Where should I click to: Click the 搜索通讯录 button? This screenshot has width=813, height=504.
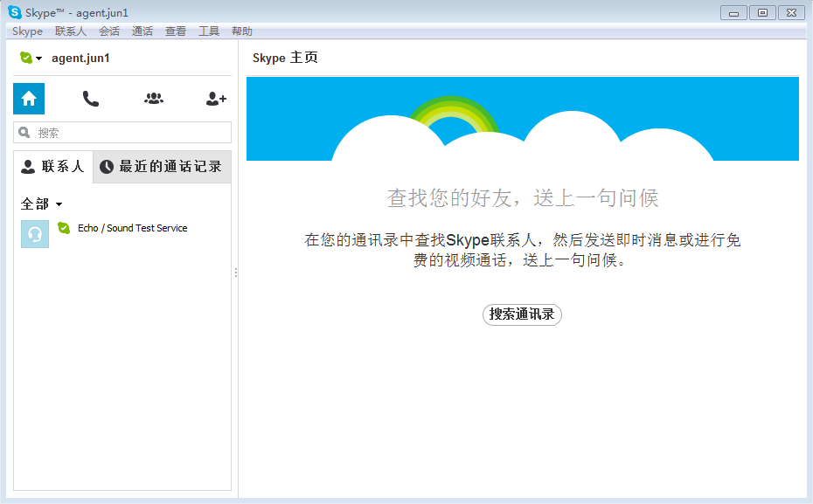pos(522,314)
